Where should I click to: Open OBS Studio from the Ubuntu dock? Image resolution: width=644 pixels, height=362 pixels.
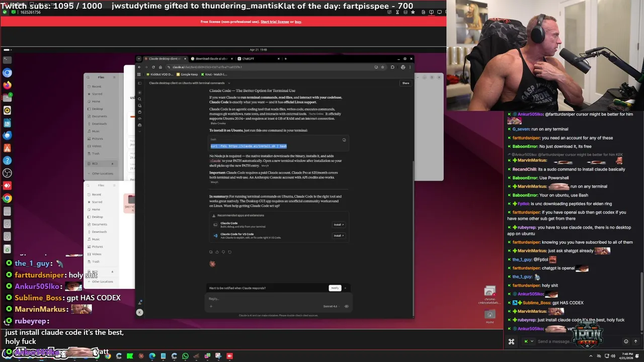coord(7,173)
